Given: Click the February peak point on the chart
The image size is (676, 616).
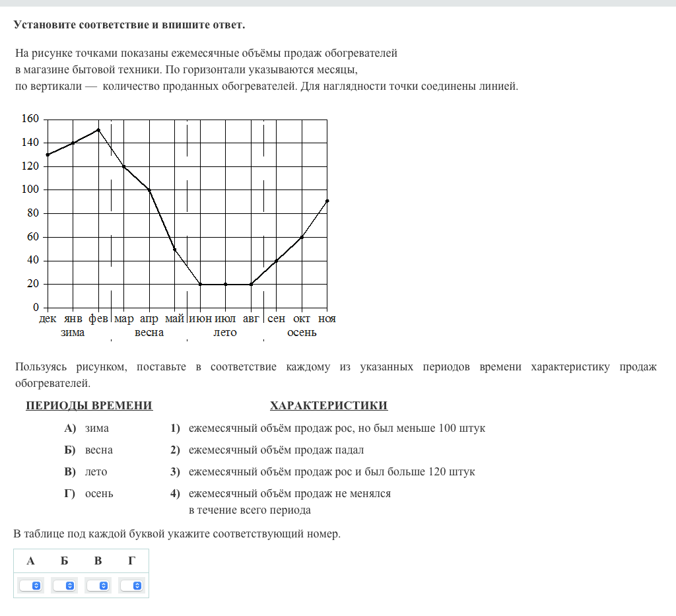Looking at the screenshot, I should tap(98, 130).
